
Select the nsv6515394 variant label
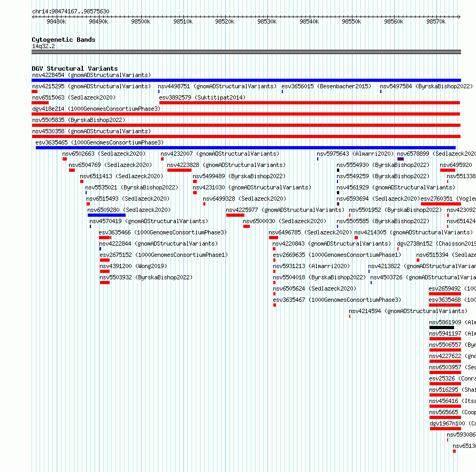[x=446, y=255]
